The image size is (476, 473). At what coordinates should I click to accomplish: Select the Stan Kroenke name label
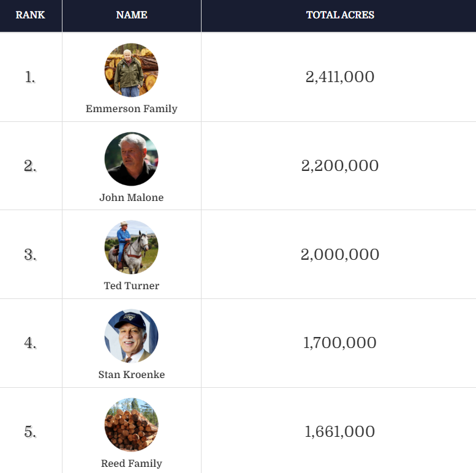[x=132, y=375]
